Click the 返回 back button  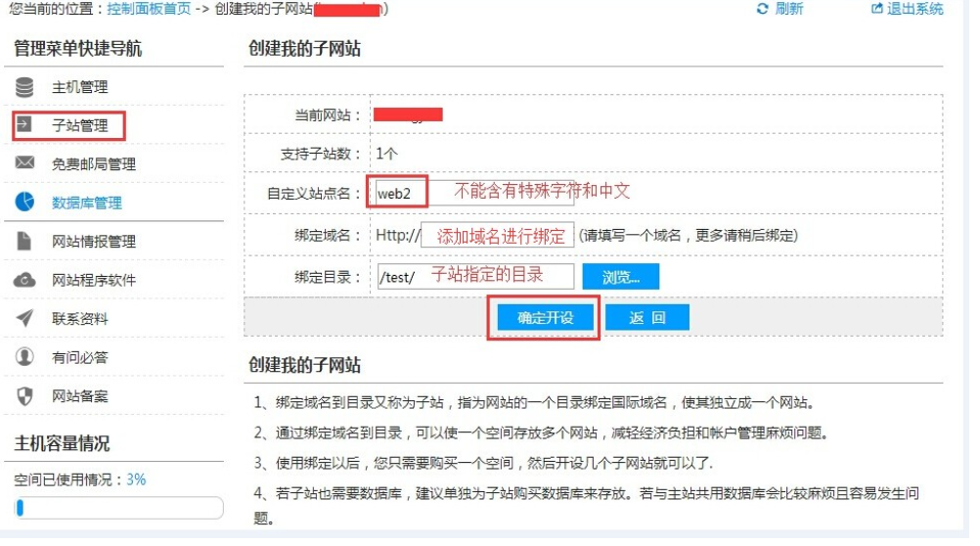pos(646,318)
